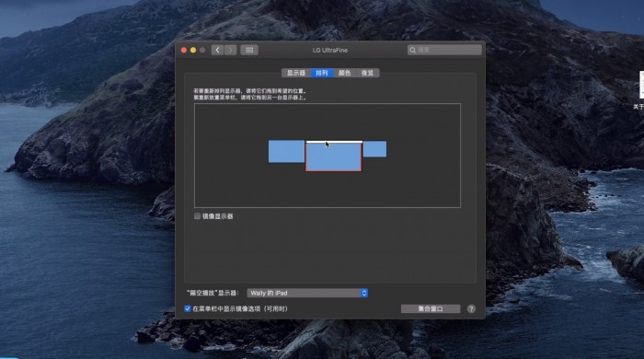
Task: Switch to the 夜览 tab
Action: tap(367, 73)
